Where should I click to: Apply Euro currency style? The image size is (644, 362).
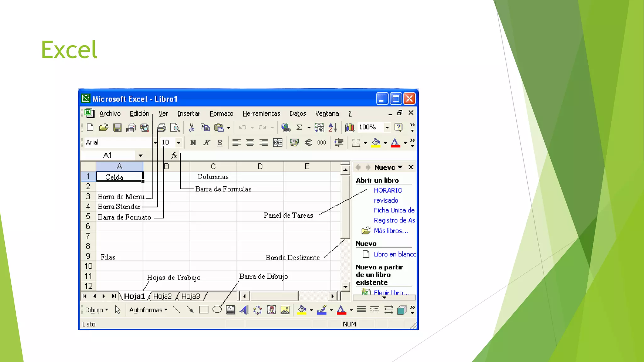pyautogui.click(x=308, y=143)
